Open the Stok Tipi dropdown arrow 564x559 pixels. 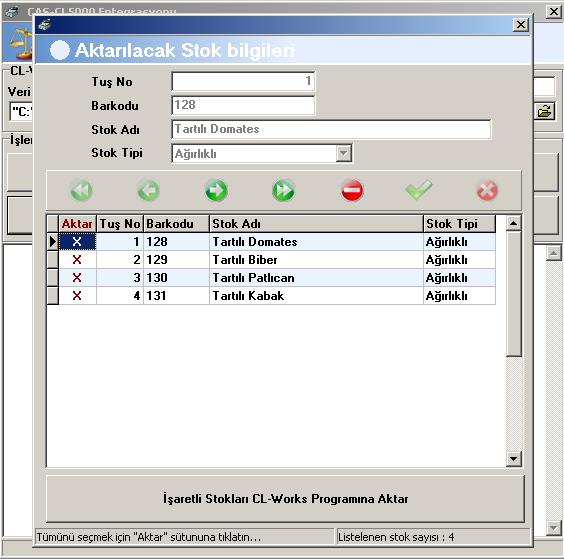pyautogui.click(x=344, y=154)
